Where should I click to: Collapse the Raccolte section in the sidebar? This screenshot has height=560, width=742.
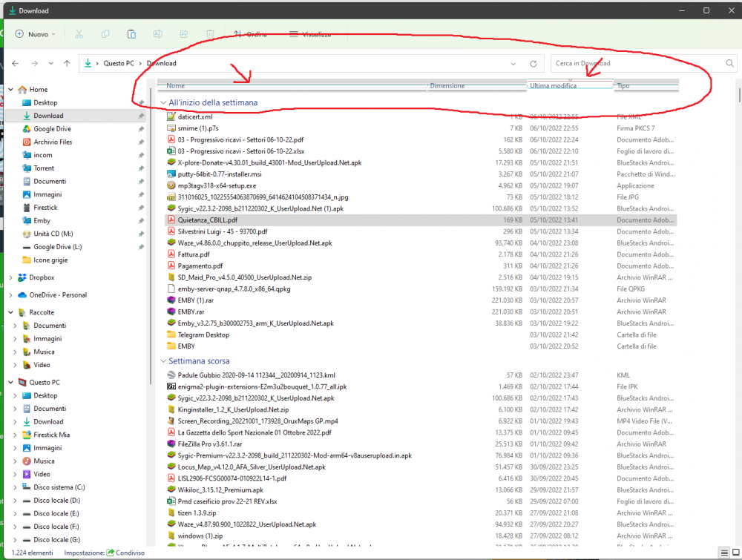(10, 313)
